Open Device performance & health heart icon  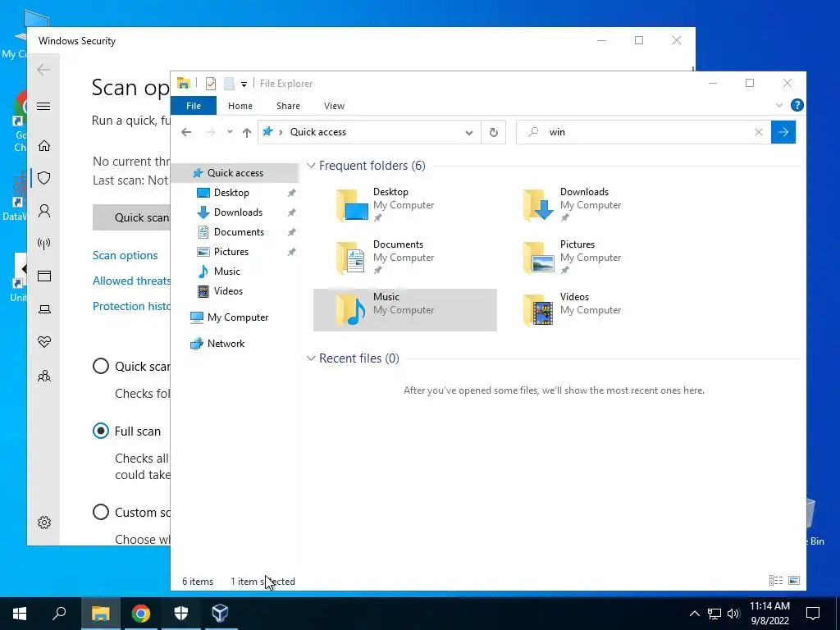44,342
